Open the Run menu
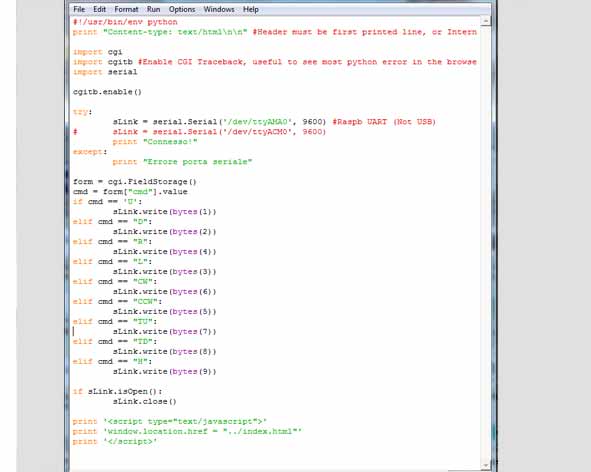 153,9
